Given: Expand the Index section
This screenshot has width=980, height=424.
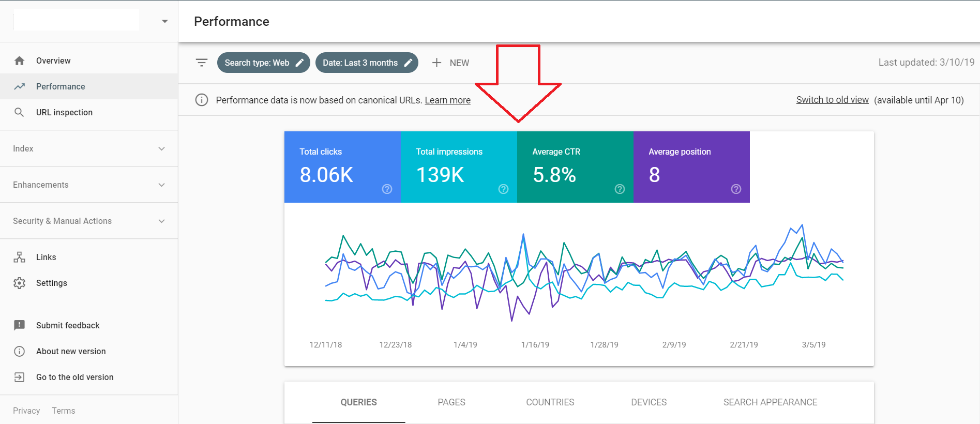Looking at the screenshot, I should [x=89, y=148].
